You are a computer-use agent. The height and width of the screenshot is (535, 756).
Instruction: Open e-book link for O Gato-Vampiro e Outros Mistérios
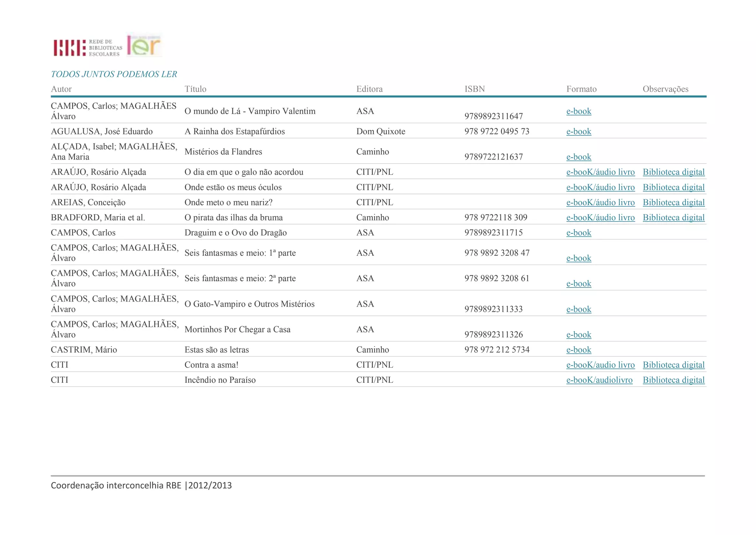click(578, 309)
